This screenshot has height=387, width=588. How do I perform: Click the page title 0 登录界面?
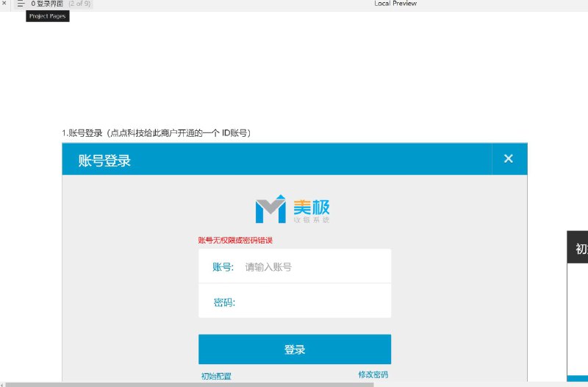tap(47, 4)
